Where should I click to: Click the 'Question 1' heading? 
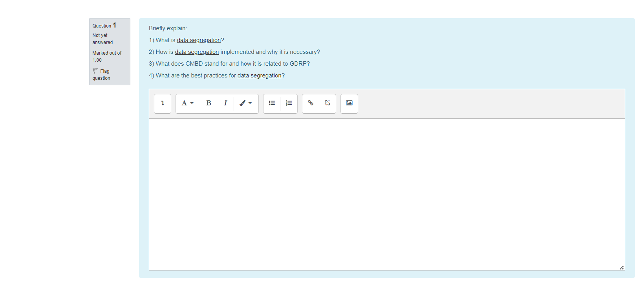click(104, 25)
